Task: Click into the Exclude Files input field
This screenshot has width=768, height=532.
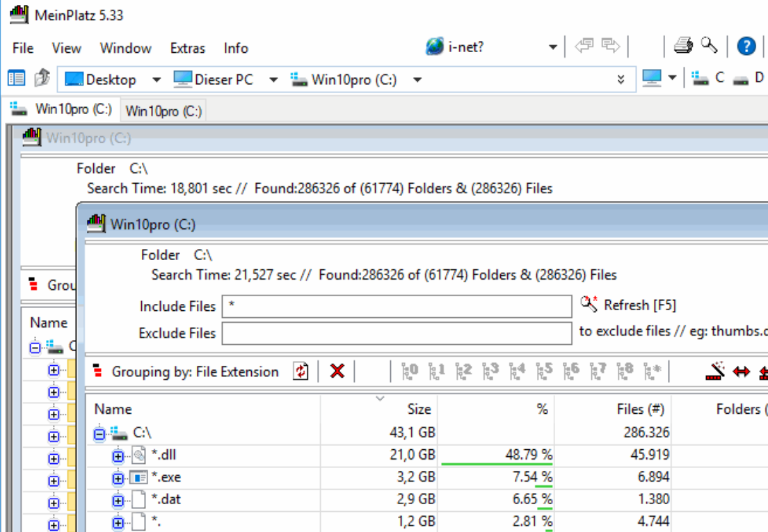Action: point(397,333)
